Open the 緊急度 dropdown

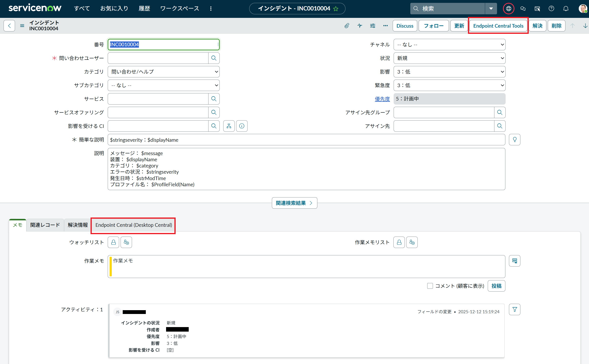449,86
